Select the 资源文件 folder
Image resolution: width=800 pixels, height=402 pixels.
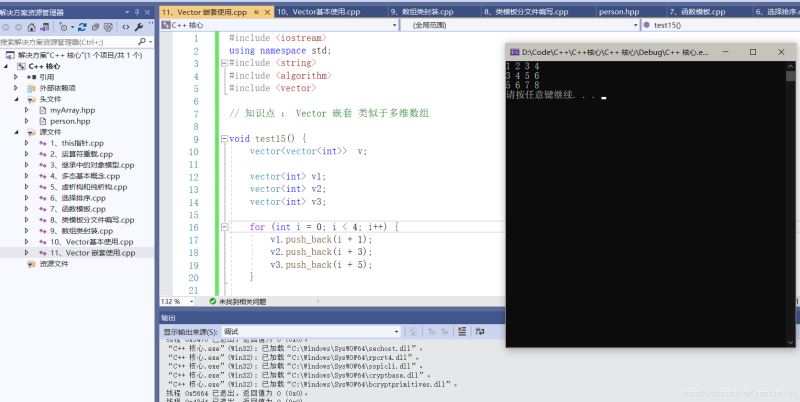pos(54,264)
